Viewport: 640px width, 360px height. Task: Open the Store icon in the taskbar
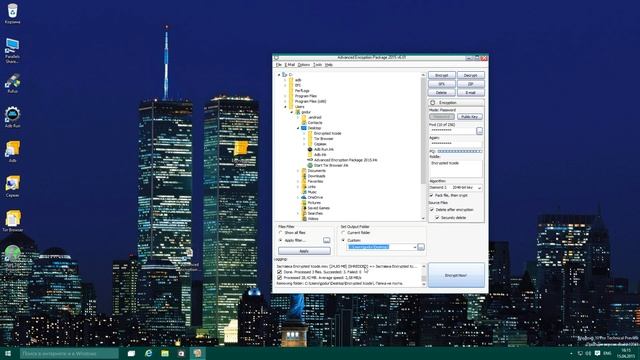click(x=181, y=353)
